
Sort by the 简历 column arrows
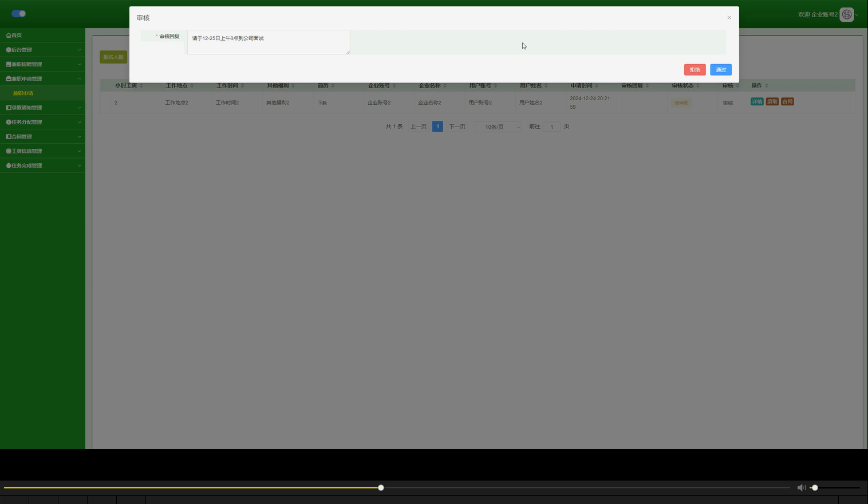(333, 86)
